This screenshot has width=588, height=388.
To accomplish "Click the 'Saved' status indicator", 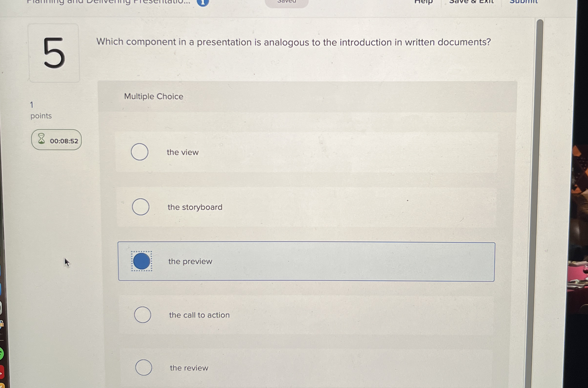I will click(x=287, y=2).
